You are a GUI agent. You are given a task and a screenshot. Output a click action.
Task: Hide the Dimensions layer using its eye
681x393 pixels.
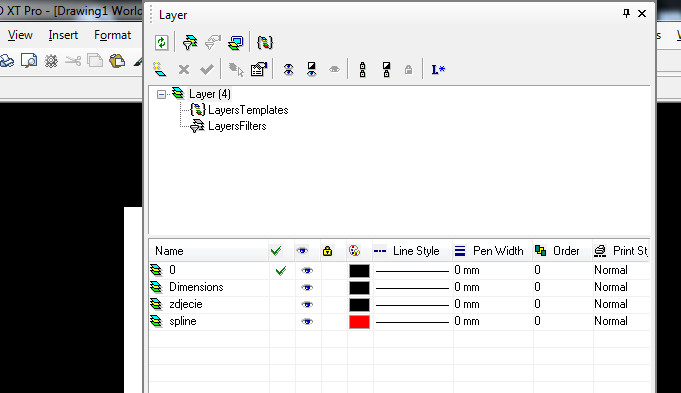pos(307,287)
